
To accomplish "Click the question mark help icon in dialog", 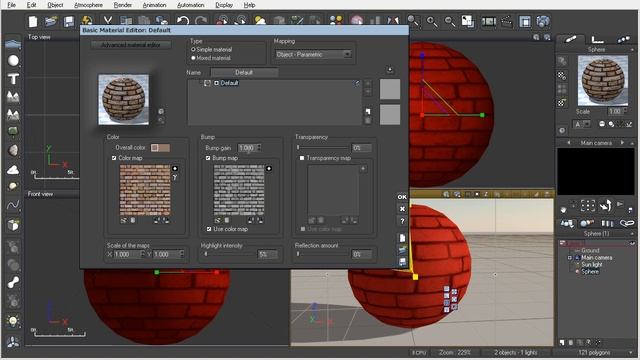I will [402, 221].
